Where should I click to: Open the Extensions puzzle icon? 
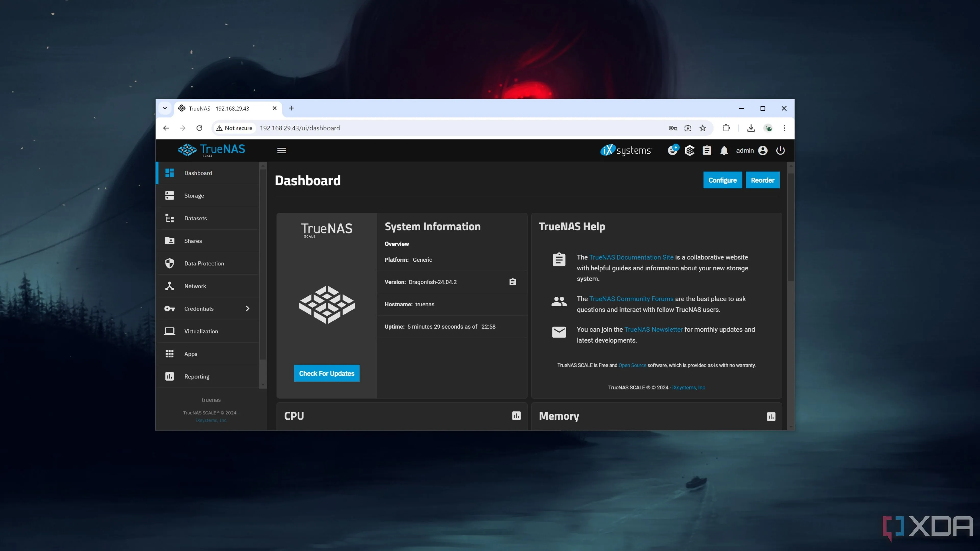point(726,128)
